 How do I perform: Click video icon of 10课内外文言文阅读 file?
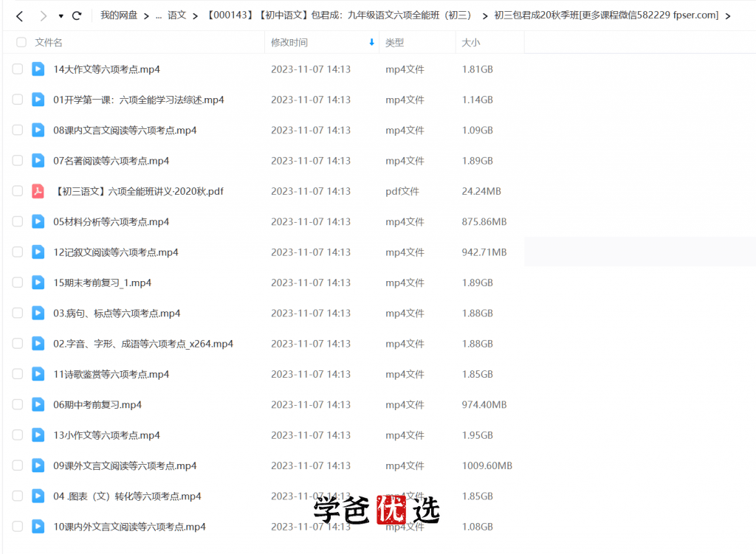click(x=38, y=527)
